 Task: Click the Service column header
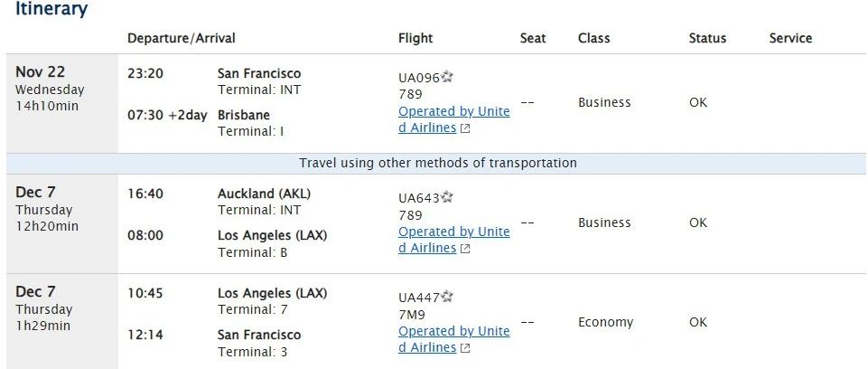tap(790, 38)
